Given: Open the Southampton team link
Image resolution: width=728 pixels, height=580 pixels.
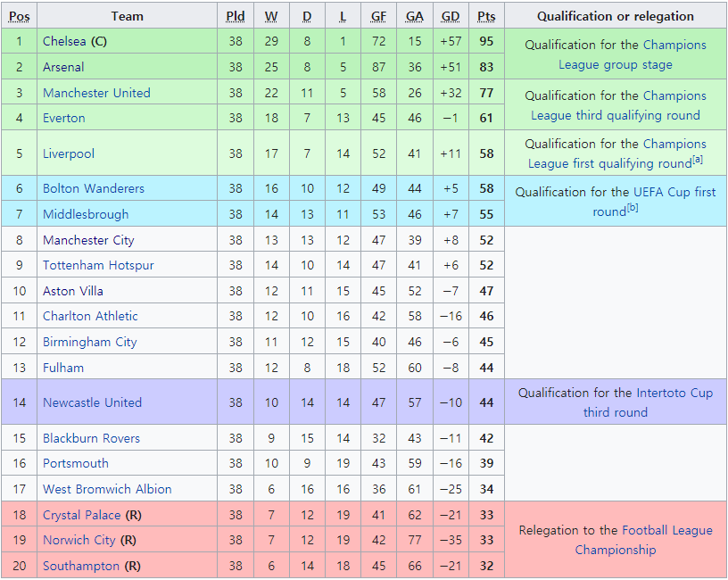Looking at the screenshot, I should (81, 566).
